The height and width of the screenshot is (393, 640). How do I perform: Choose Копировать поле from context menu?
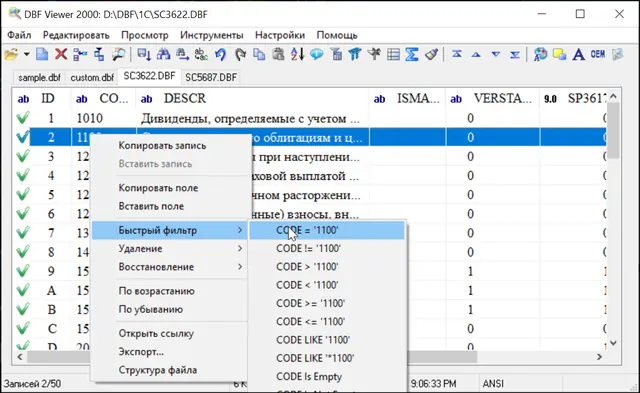click(158, 188)
